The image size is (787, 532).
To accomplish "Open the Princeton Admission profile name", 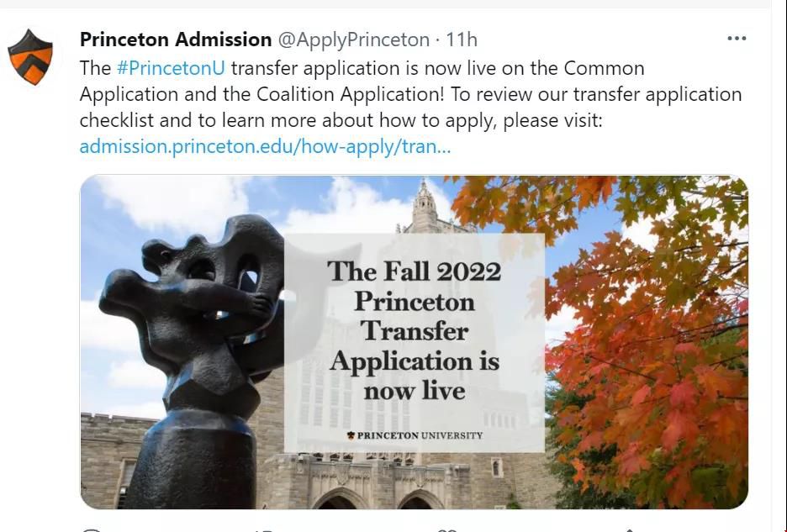I will coord(176,40).
